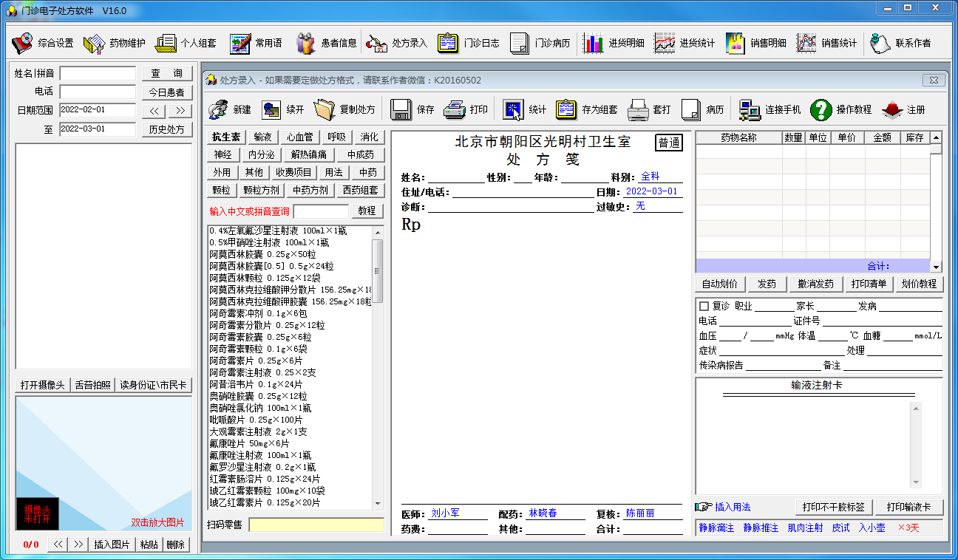Select the 中成药 category tab
This screenshot has width=958, height=560.
point(361,155)
